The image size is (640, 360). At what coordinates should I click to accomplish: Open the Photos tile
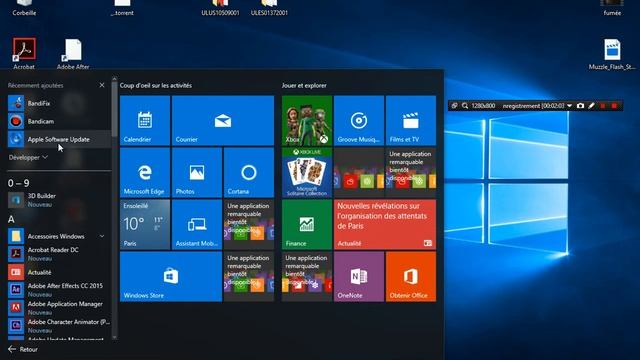(197, 172)
